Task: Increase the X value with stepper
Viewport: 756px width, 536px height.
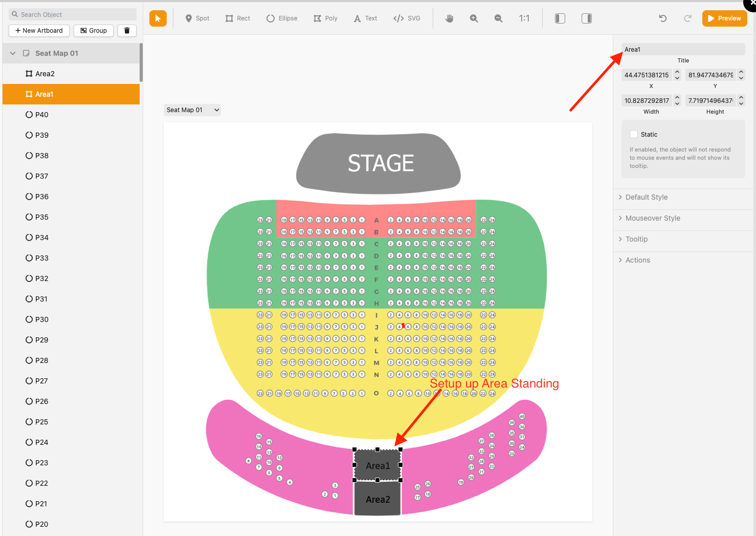Action: coord(677,72)
